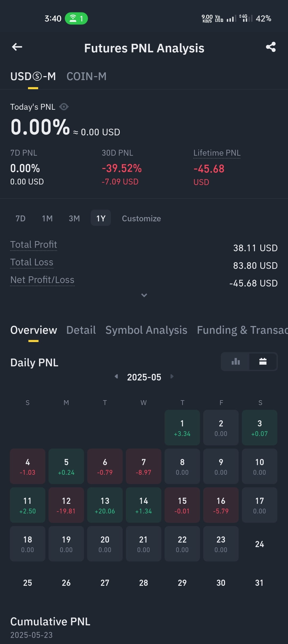Go to previous month arrow
This screenshot has height=644, width=288.
(116, 376)
